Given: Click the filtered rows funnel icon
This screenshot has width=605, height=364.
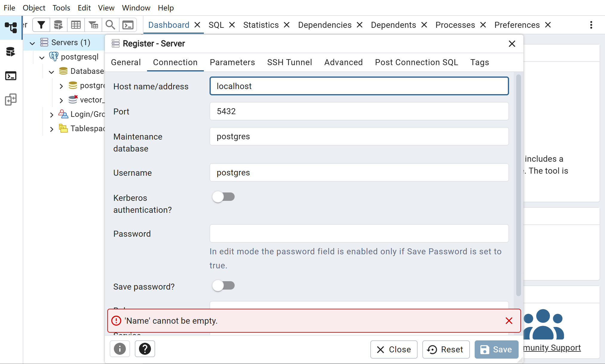Looking at the screenshot, I should pos(93,25).
